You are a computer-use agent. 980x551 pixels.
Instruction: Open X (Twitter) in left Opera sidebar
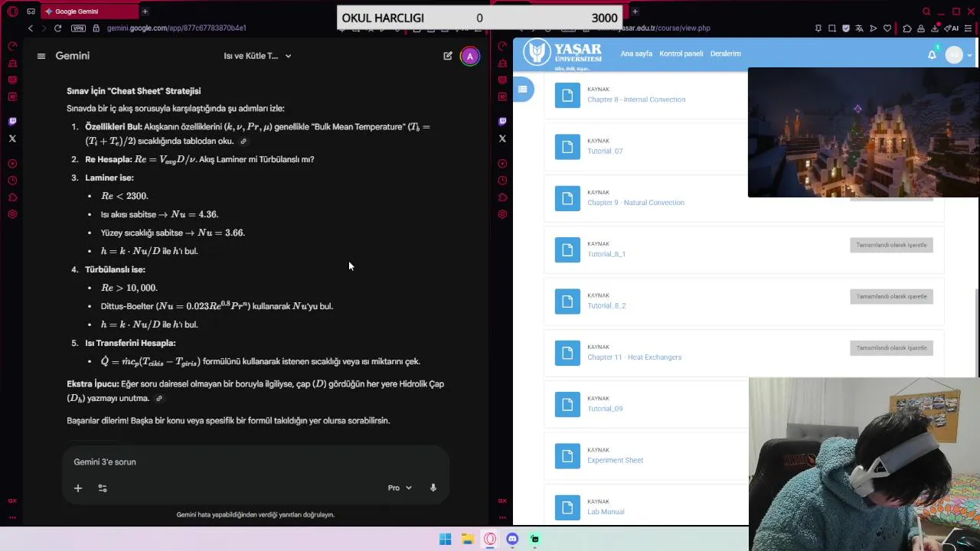coord(12,139)
